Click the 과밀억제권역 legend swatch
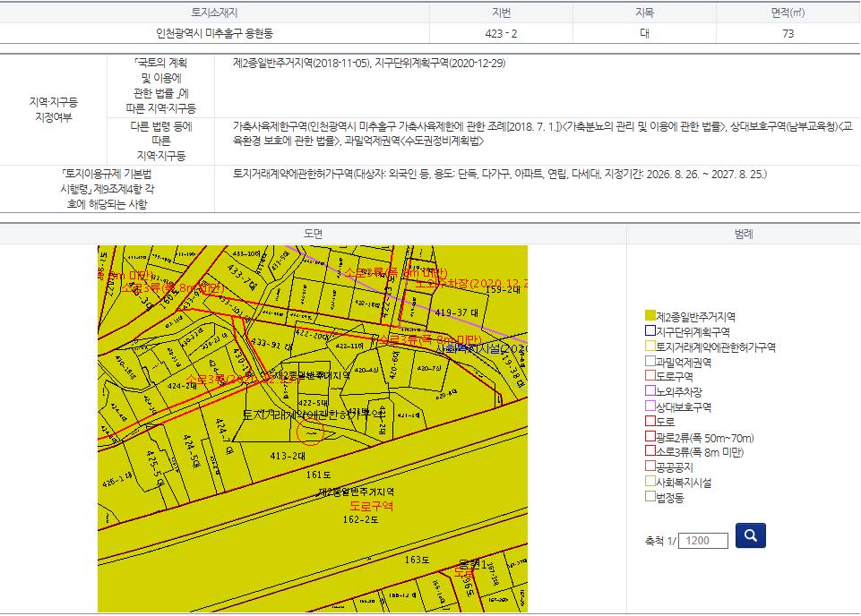The image size is (861, 616). pyautogui.click(x=650, y=361)
